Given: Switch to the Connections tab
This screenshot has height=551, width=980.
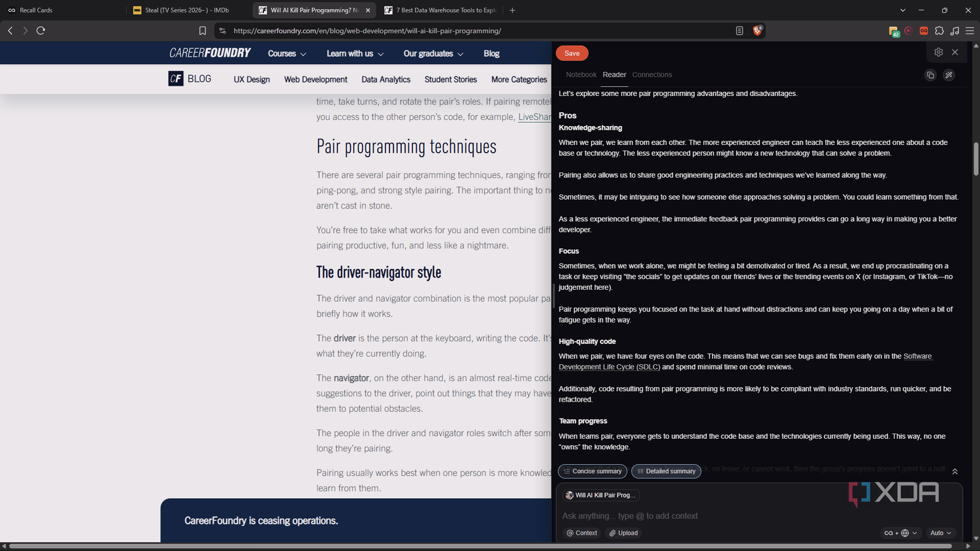Looking at the screenshot, I should tap(652, 74).
